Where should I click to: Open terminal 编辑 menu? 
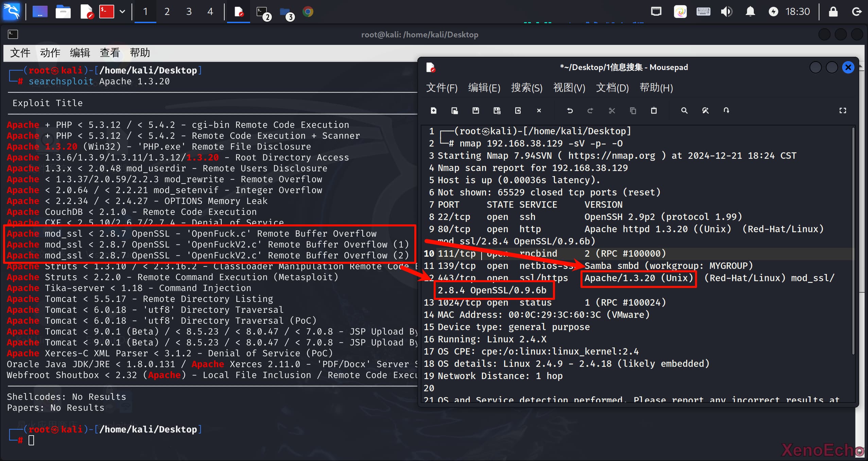pyautogui.click(x=80, y=53)
